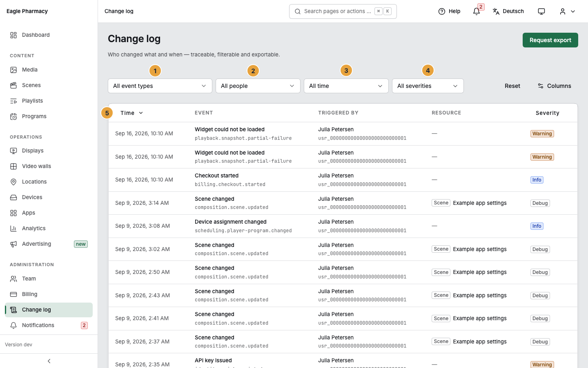Click the 'billing.checkout.started' event code

(x=230, y=184)
